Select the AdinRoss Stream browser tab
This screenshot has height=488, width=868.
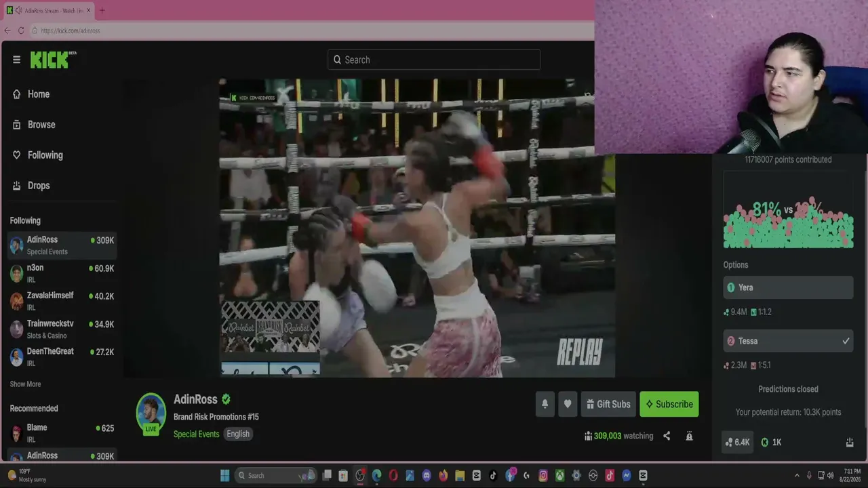point(48,11)
